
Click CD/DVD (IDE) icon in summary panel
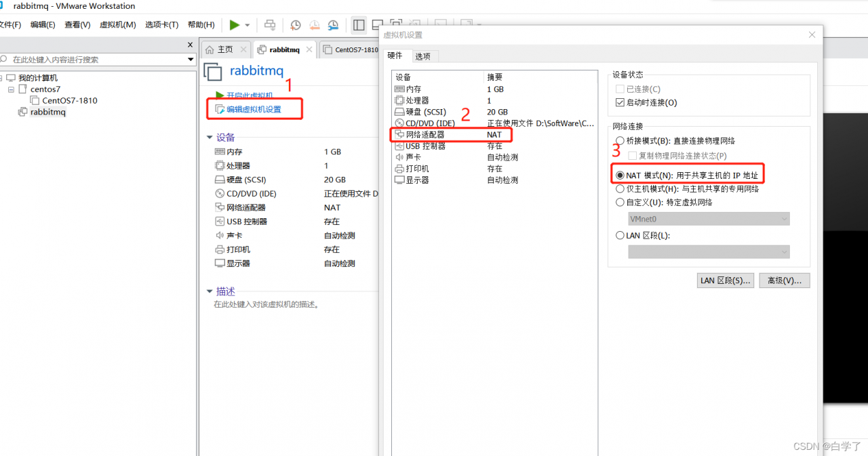click(x=220, y=193)
